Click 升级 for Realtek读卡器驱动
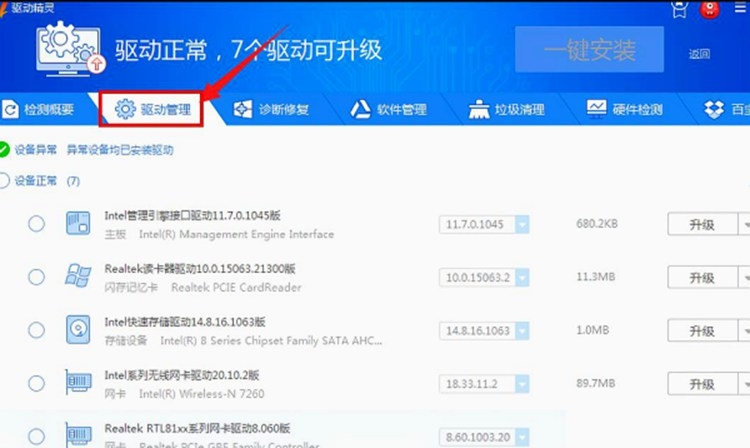The width and height of the screenshot is (750, 448). coord(702,277)
